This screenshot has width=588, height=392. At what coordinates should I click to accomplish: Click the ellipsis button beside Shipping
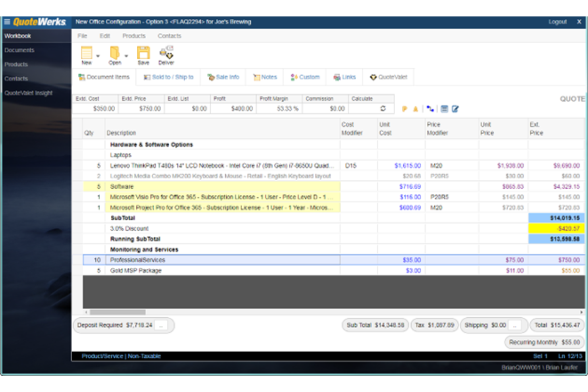point(514,325)
